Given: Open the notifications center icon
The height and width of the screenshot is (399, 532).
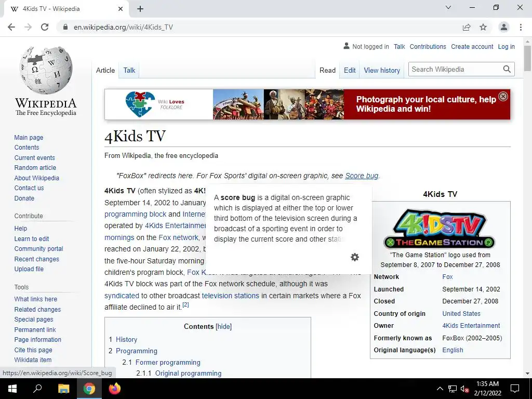Looking at the screenshot, I should click(x=515, y=389).
